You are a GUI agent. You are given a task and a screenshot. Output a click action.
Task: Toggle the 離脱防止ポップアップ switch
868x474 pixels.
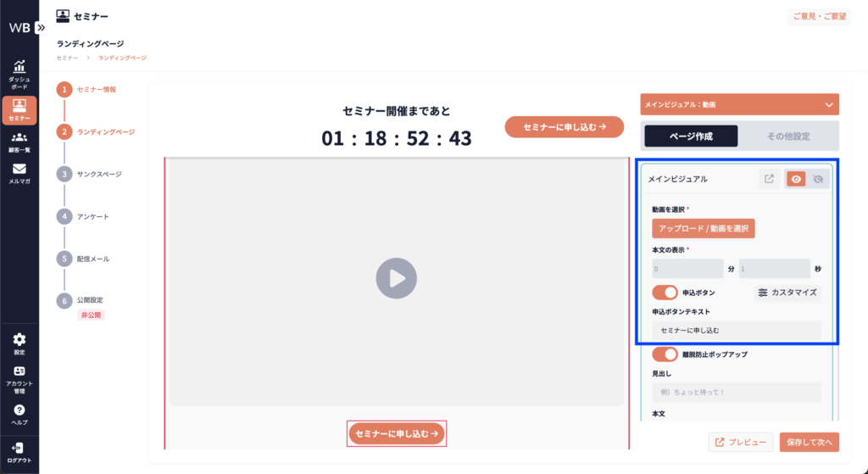click(665, 354)
